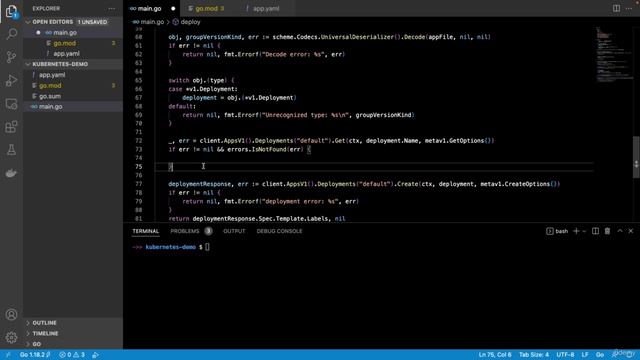Split the terminal panel

tap(596, 231)
